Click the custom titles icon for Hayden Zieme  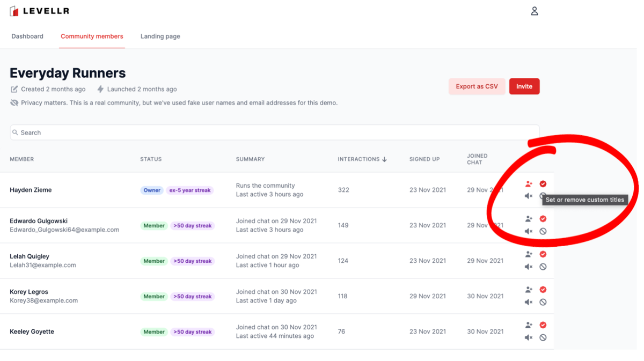[529, 184]
